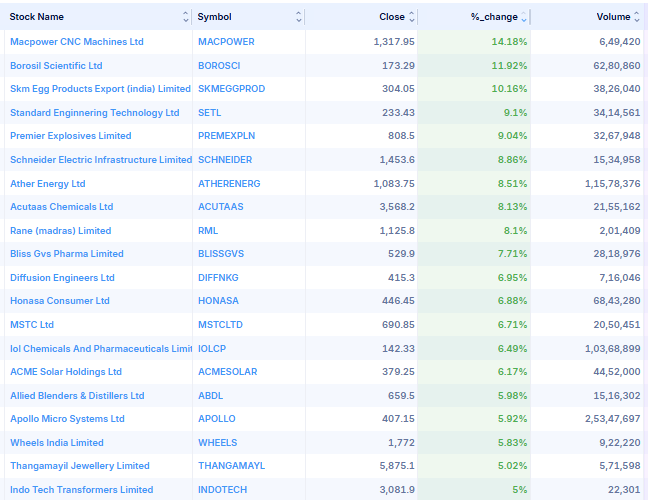Open Borosil Scientific Ltd stock page

point(56,66)
